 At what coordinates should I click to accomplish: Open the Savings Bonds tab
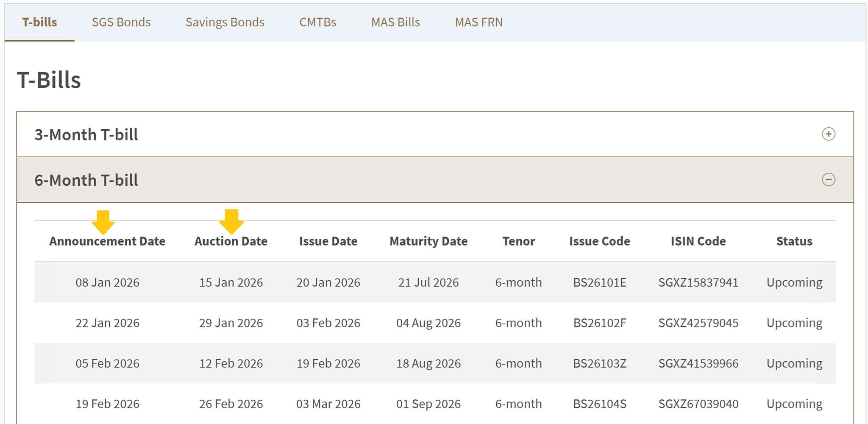pyautogui.click(x=225, y=22)
